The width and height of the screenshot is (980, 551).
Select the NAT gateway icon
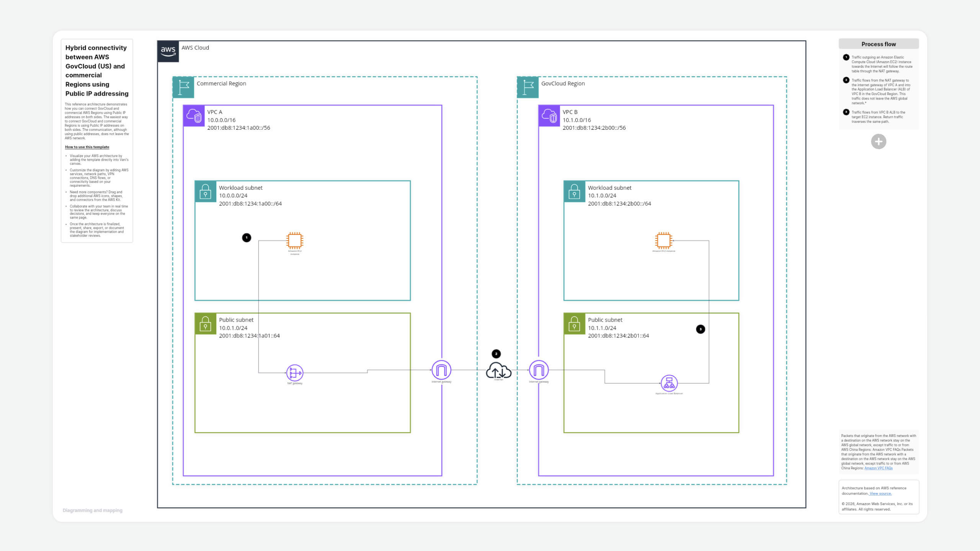tap(295, 373)
